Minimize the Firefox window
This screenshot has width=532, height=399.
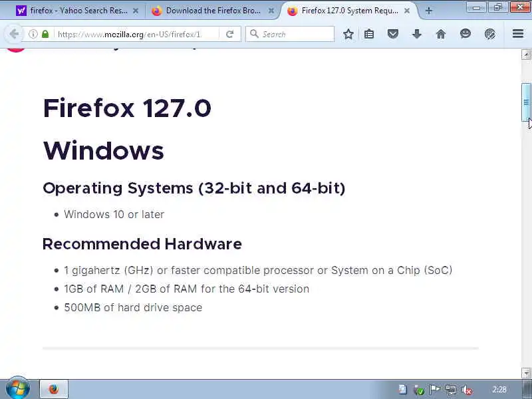tap(476, 7)
